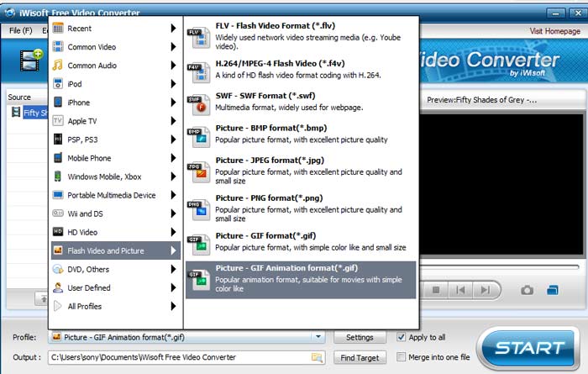This screenshot has width=588, height=374.
Task: Expand the DVD, Others submenu arrow
Action: coord(173,269)
